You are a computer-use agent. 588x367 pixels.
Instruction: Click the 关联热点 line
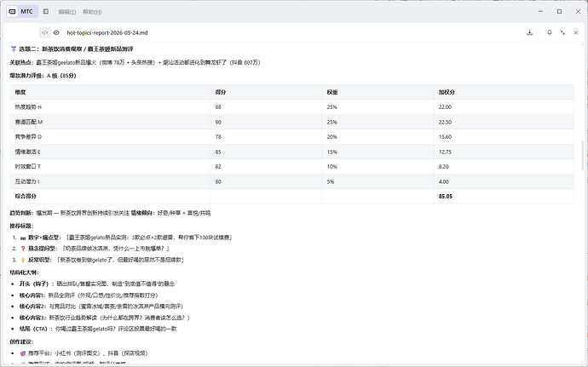point(135,62)
